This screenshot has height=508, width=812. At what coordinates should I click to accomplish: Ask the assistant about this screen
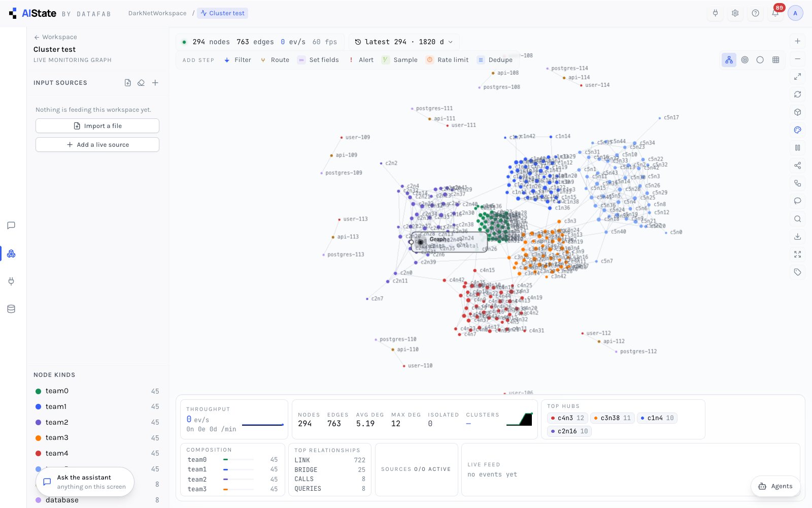point(85,482)
